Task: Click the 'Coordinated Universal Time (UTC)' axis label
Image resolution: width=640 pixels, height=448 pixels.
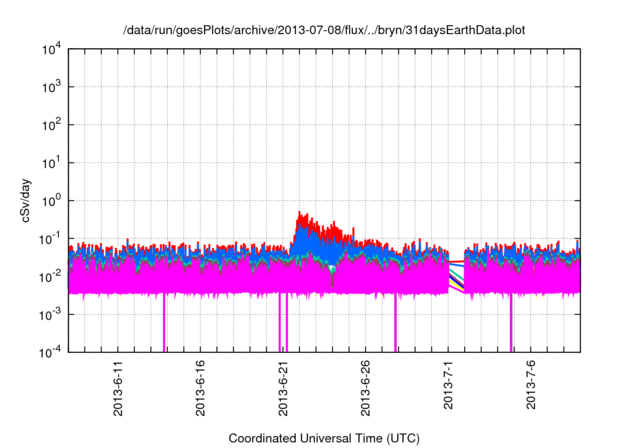Action: click(x=324, y=439)
